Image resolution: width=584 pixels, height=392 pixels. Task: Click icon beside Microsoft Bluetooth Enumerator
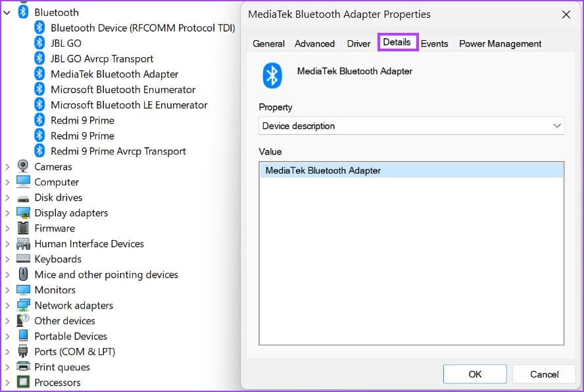click(39, 89)
